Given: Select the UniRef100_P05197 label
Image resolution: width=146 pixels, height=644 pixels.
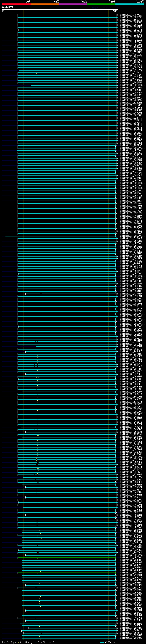Looking at the screenshot, I should coord(131,216).
